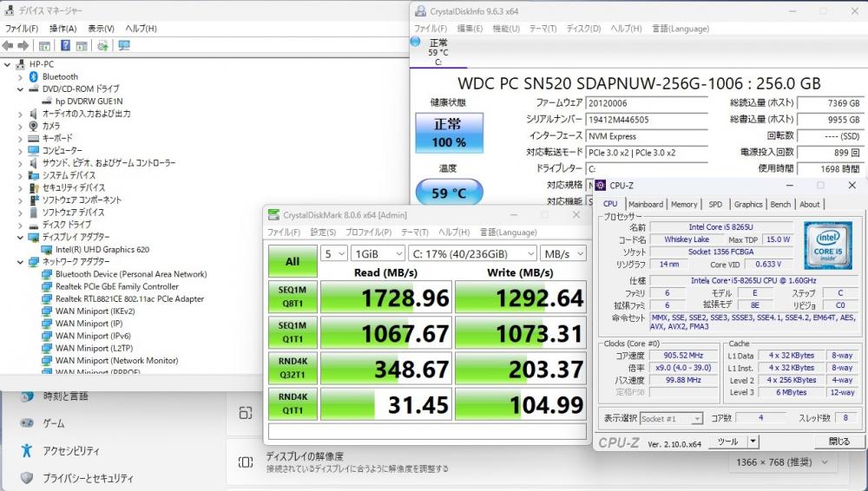Open the 機能(U) menu in CrystalDiskInfo
Screen dimensions: 868x491
pos(506,29)
